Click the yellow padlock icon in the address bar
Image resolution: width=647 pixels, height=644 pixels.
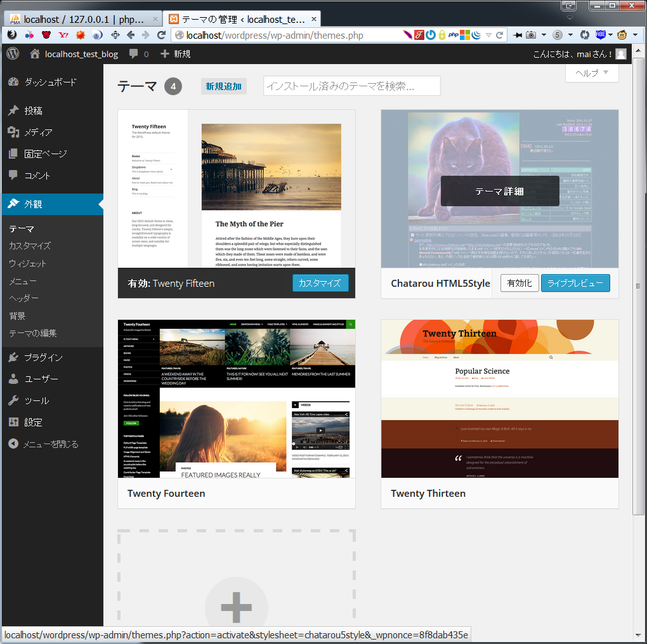[442, 35]
